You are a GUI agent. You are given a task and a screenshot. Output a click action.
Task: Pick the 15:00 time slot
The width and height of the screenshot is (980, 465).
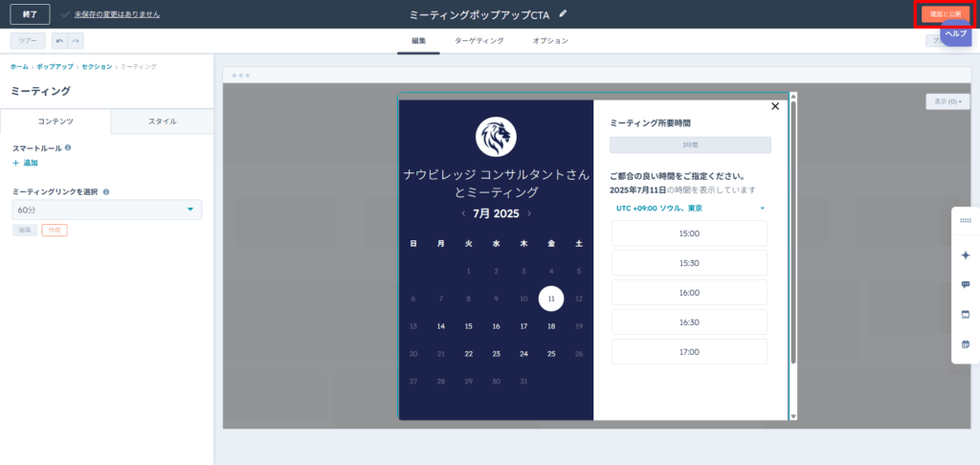click(x=689, y=233)
